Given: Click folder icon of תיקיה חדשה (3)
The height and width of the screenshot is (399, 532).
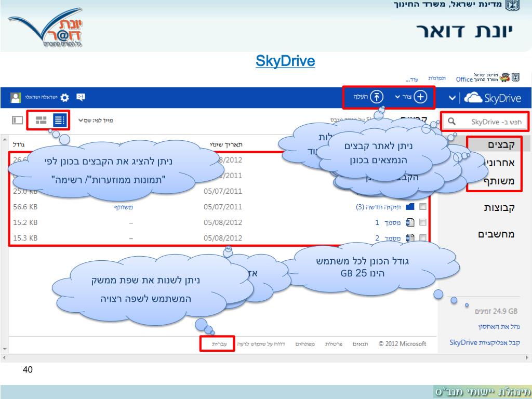Looking at the screenshot, I should (410, 207).
